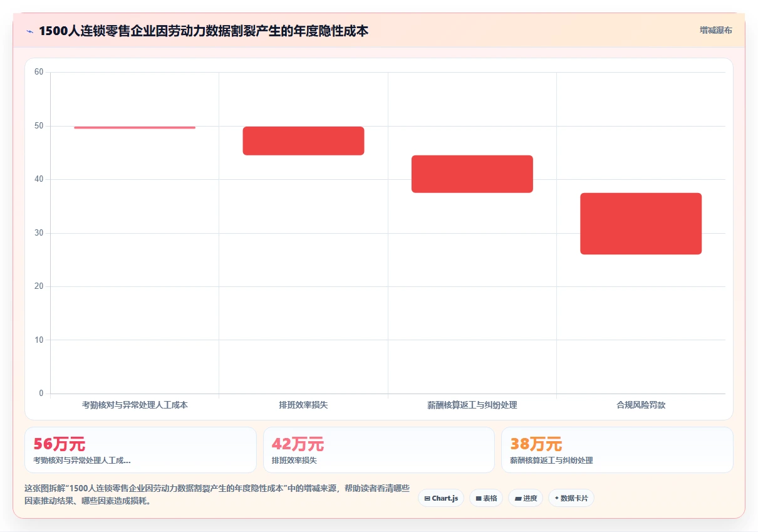Open the 42万元 排班效率损失 card
Viewport: 758px width, 532px height.
coord(379,450)
